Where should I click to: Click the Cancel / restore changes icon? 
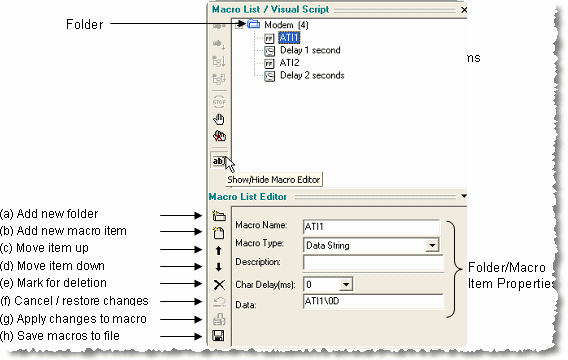coord(219,301)
